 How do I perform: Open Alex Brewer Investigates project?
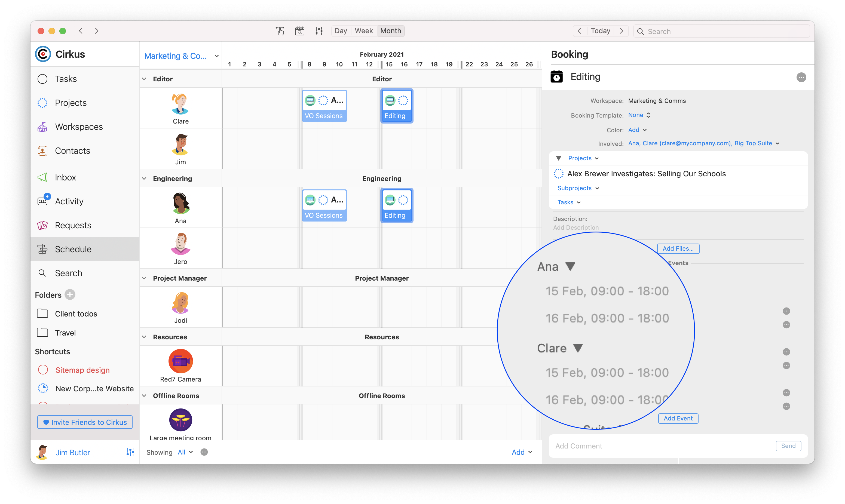646,174
